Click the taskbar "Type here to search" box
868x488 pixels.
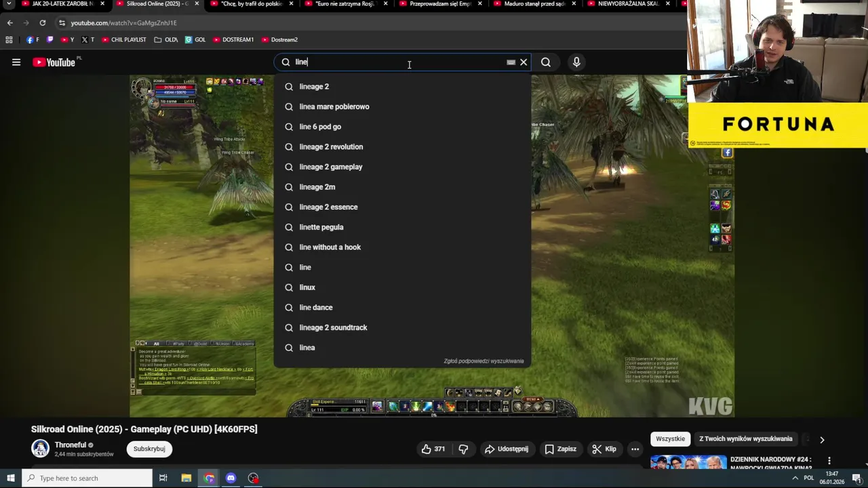coord(87,479)
